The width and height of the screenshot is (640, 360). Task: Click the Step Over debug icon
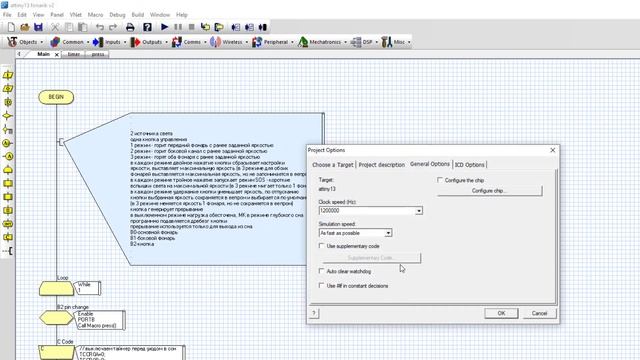219,27
